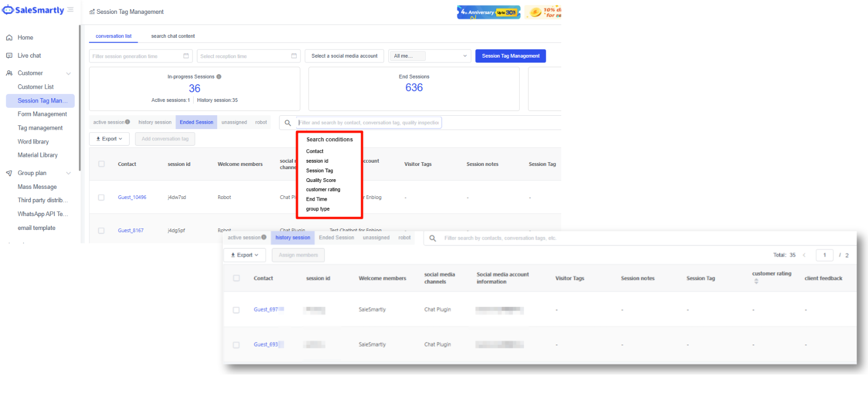The height and width of the screenshot is (406, 868).
Task: Select the Ended Session tab
Action: click(x=196, y=122)
